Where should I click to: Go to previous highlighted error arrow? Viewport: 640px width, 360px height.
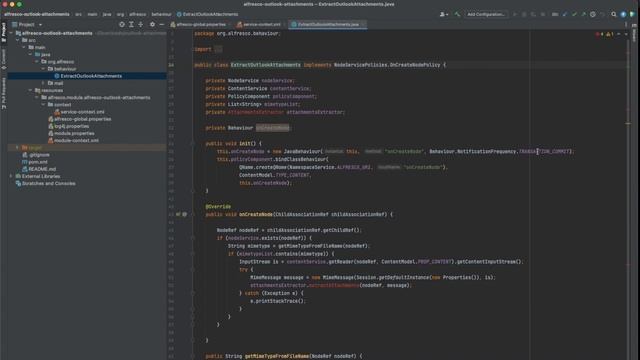pyautogui.click(x=619, y=34)
